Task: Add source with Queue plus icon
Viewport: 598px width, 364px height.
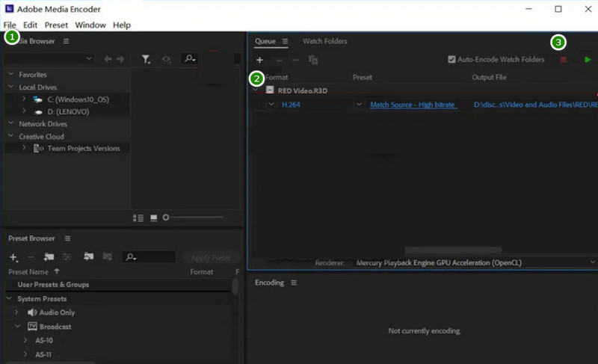Action: tap(259, 60)
